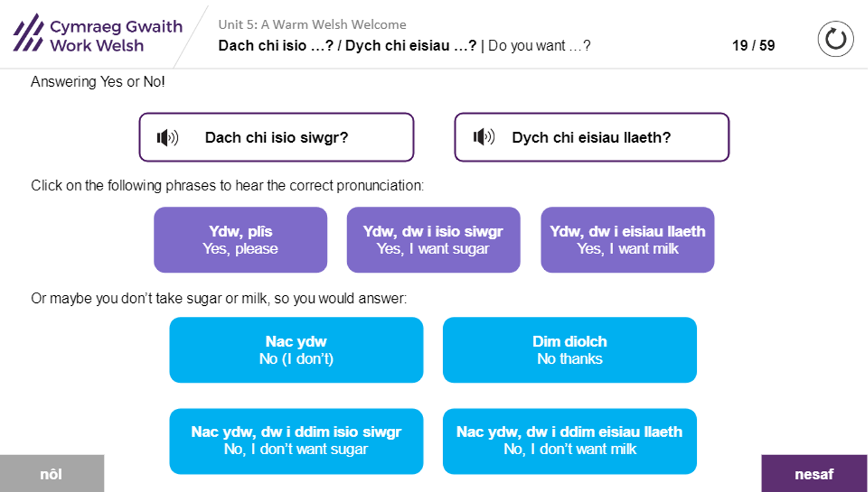The width and height of the screenshot is (868, 492).
Task: Click the 'Dach chi isio siwgr?' phrase box
Action: (x=277, y=138)
